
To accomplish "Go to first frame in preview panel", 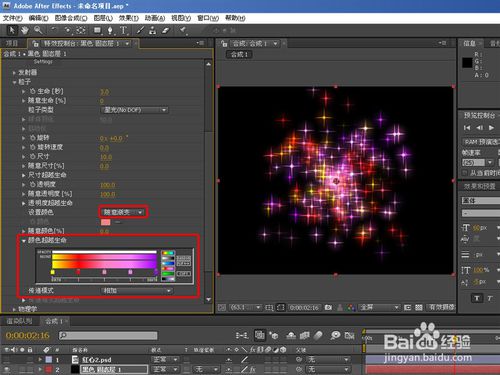I will point(467,128).
